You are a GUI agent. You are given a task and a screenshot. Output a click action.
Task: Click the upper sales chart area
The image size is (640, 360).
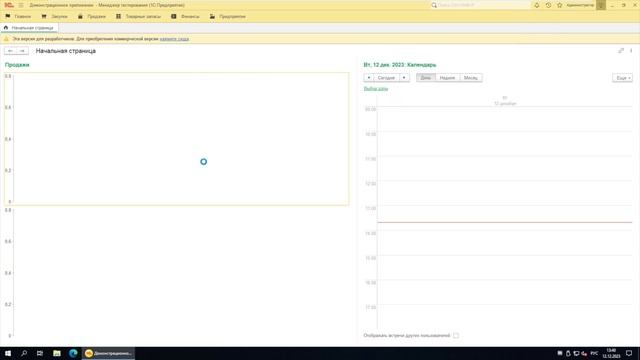click(177, 139)
